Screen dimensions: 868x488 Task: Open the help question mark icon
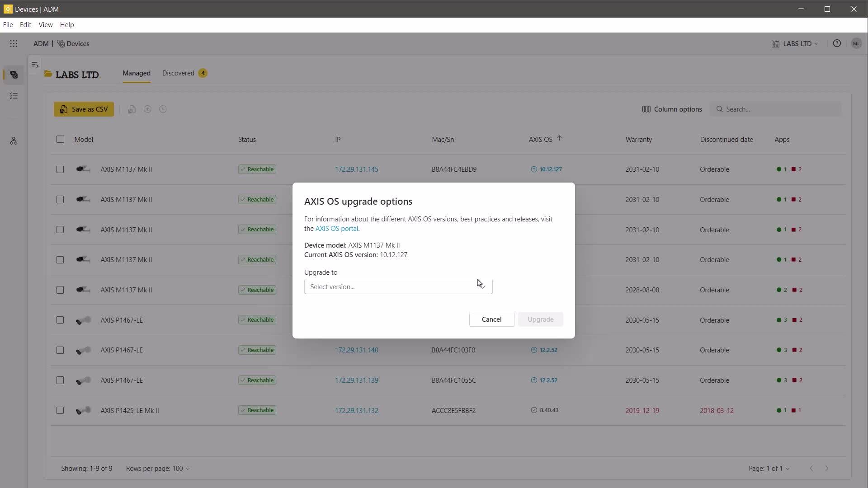[837, 43]
